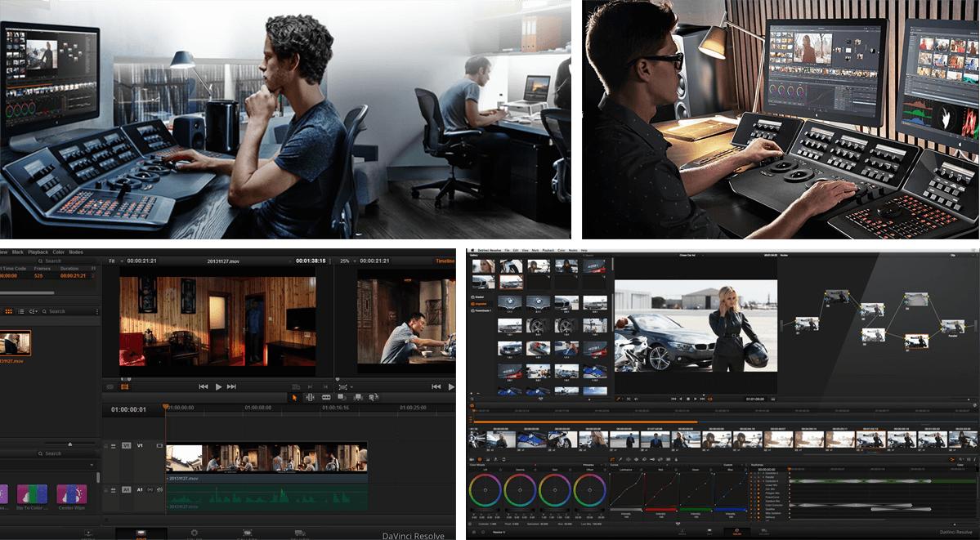
Task: Click the Gain color wheel
Action: [554, 491]
